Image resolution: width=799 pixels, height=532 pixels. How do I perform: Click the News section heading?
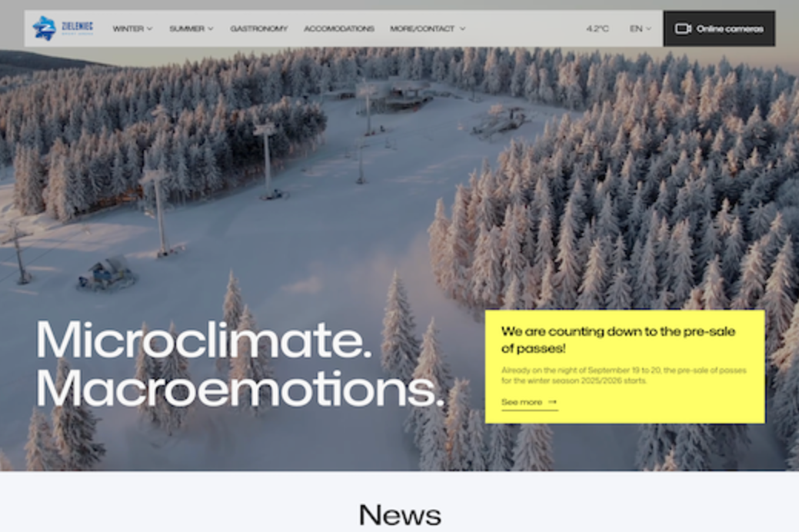(400, 514)
